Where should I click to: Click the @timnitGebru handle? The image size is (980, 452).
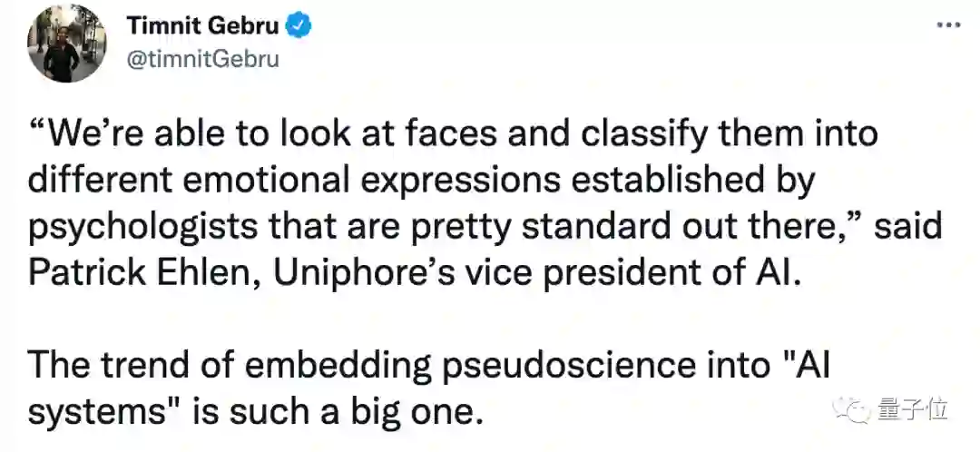[x=203, y=60]
